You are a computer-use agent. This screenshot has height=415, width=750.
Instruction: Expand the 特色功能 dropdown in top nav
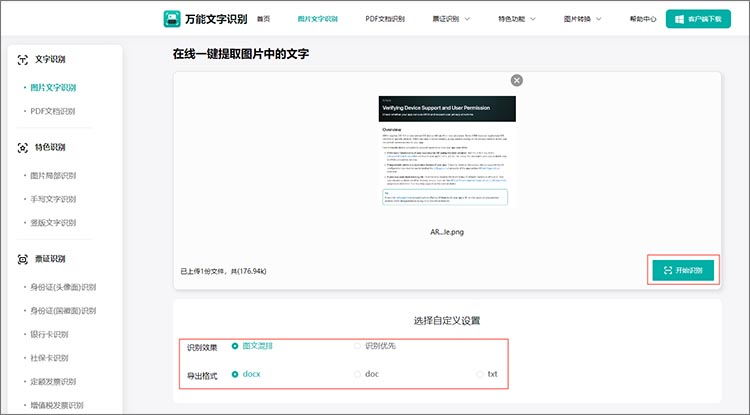tap(517, 19)
